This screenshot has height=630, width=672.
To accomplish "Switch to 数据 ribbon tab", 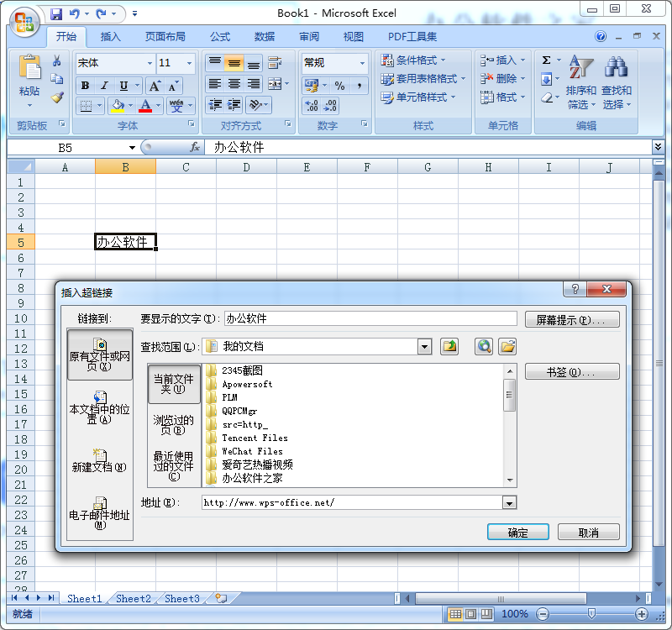I will click(x=265, y=37).
